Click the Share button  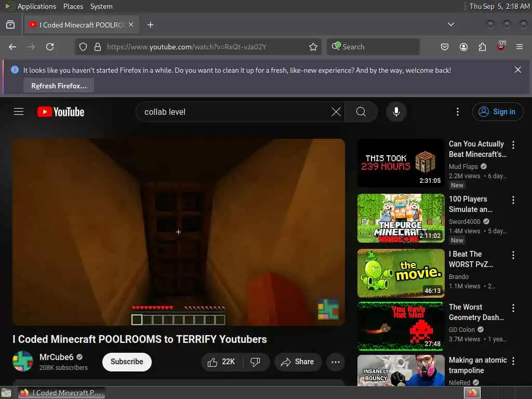298,362
